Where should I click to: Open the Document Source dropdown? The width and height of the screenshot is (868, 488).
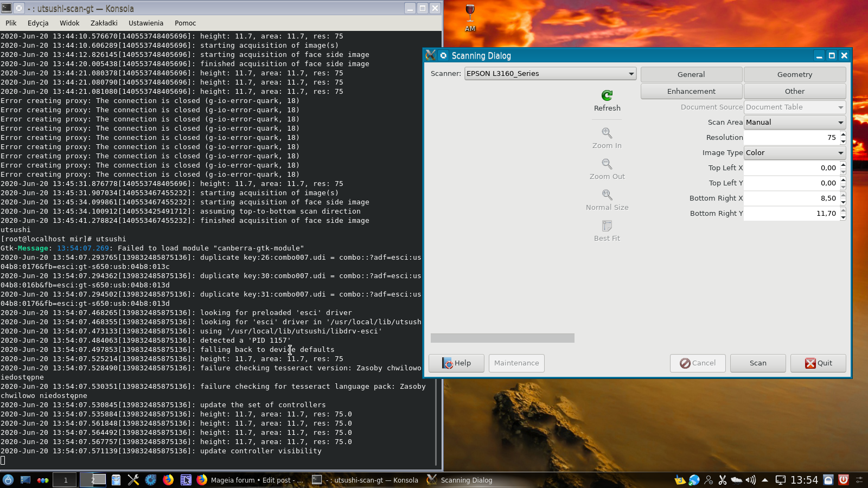[795, 107]
